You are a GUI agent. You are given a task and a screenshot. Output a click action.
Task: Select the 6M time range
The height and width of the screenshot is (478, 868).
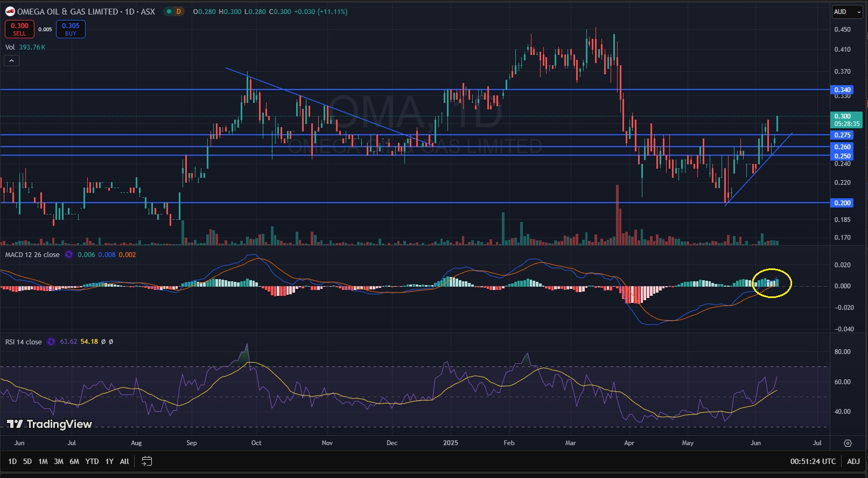click(74, 461)
